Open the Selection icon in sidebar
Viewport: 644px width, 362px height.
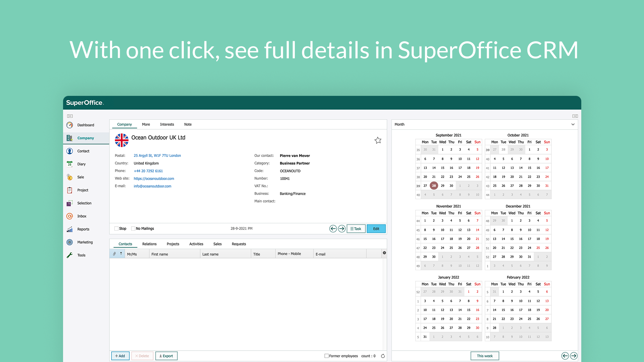click(69, 203)
